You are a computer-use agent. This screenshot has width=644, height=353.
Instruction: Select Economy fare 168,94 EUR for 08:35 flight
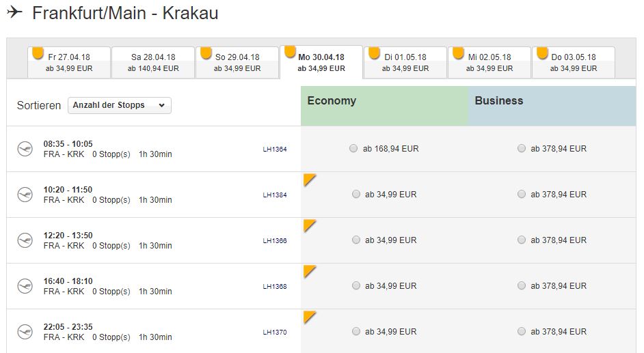click(353, 148)
